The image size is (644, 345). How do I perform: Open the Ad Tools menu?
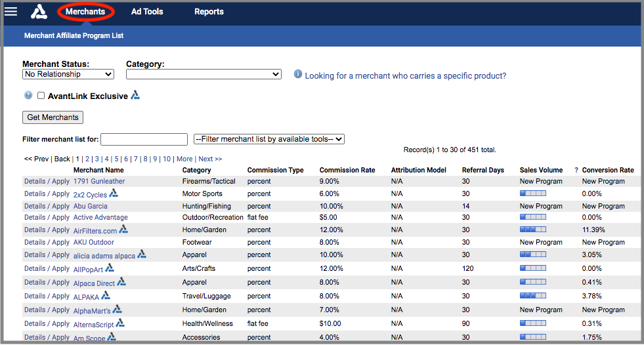click(x=147, y=12)
